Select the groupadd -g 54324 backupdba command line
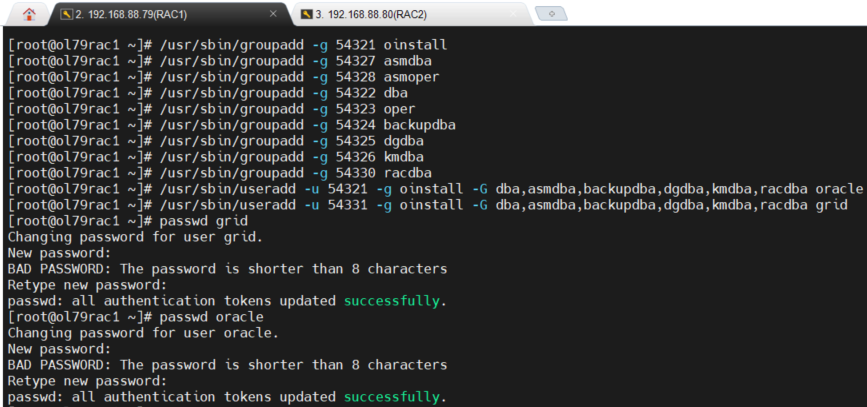This screenshot has height=407, width=867. 232,125
